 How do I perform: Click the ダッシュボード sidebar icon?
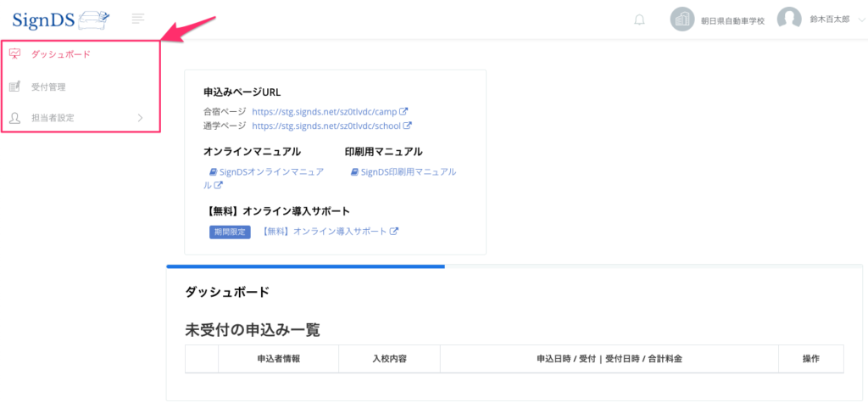tap(14, 54)
